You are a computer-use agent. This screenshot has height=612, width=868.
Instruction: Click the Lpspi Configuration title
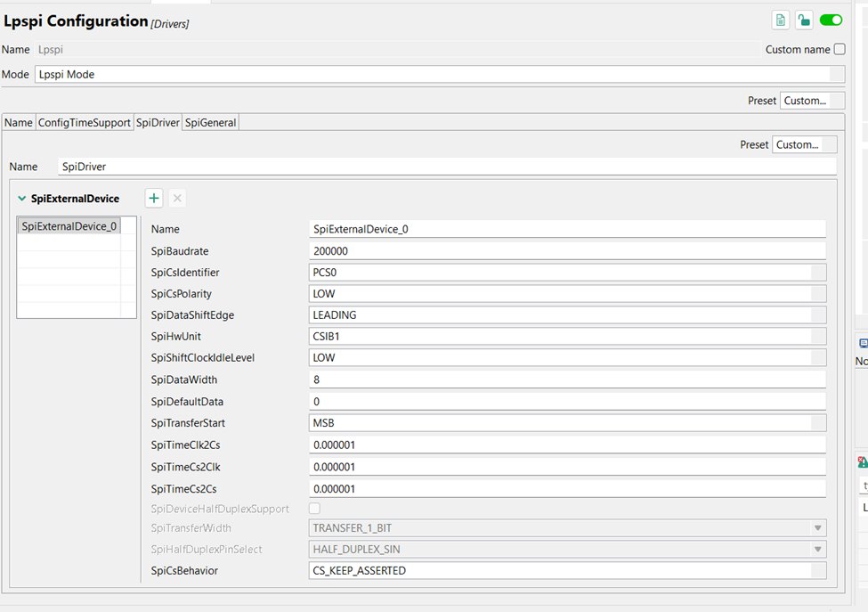76,21
